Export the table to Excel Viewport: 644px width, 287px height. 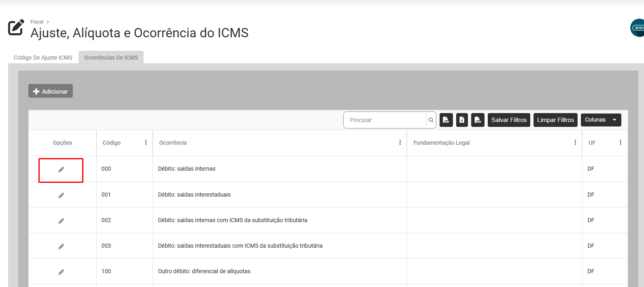click(462, 120)
